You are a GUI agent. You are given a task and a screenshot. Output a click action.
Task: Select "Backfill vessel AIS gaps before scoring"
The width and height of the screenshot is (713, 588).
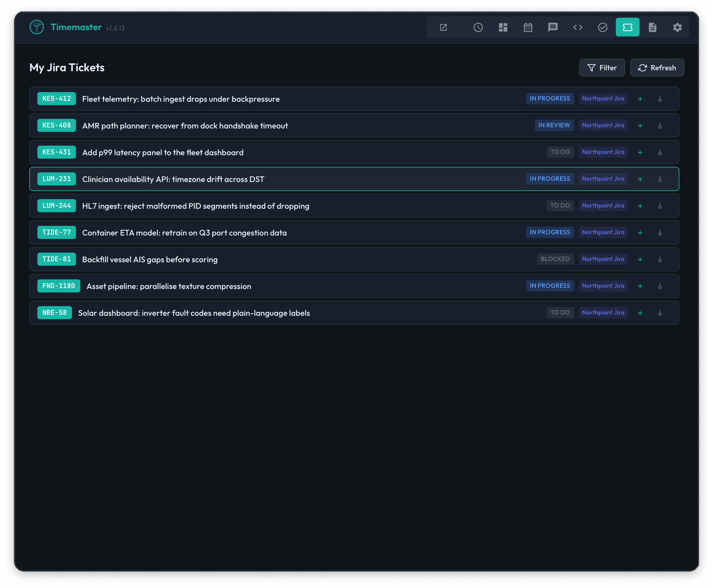click(x=150, y=259)
